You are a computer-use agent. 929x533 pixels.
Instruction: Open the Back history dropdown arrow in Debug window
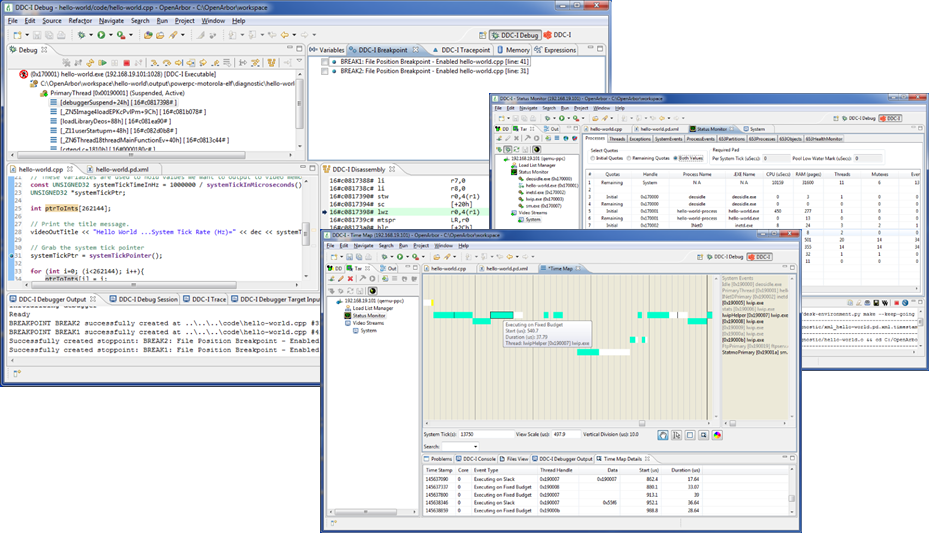[294, 35]
